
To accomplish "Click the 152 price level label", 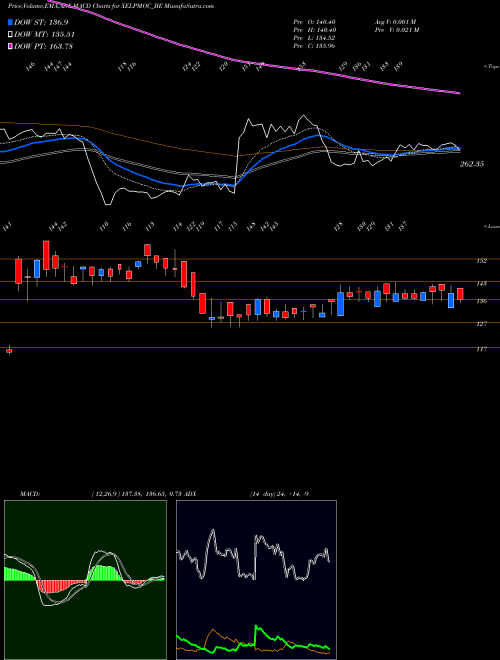I will (481, 261).
